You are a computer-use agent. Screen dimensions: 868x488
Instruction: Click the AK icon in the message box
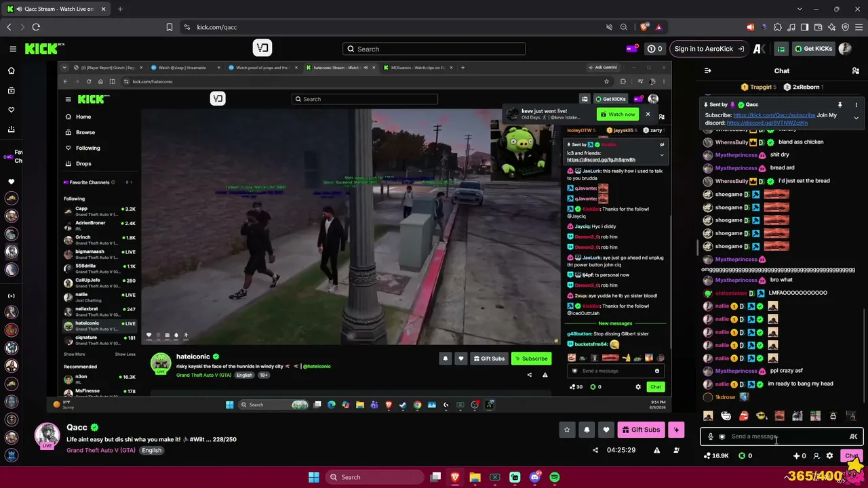pyautogui.click(x=853, y=436)
